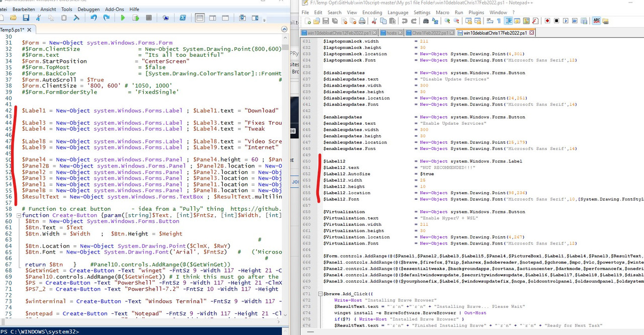Image resolution: width=644 pixels, height=335 pixels.
Task: Collapse the ISE script pane chevron
Action: [284, 29]
